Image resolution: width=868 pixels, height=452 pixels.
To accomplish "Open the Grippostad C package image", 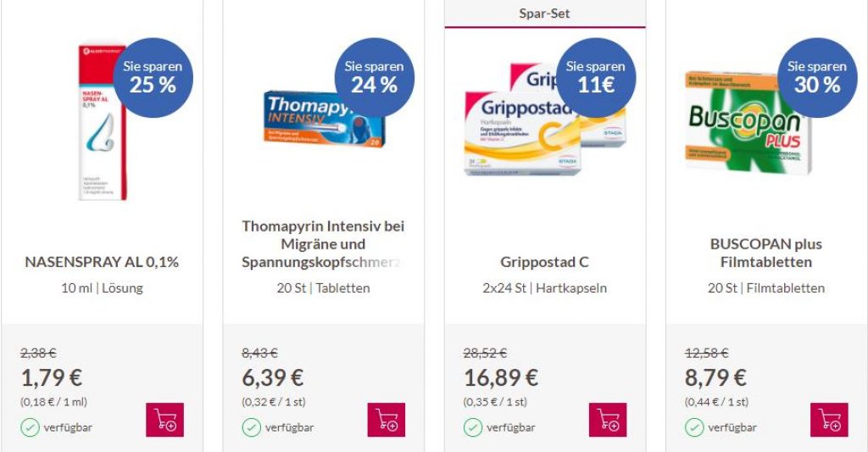I will [x=545, y=119].
